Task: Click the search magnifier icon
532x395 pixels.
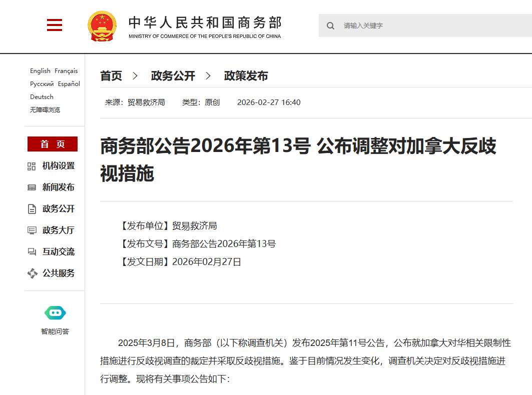Action: tap(330, 25)
